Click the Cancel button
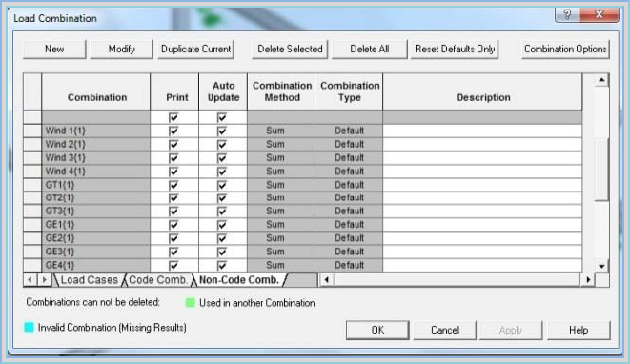630x364 pixels. 445,330
